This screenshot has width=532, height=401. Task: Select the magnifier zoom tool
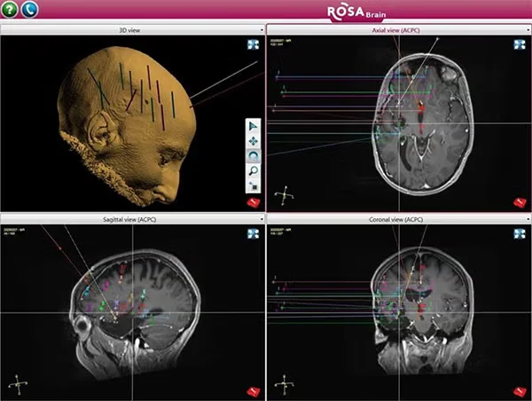(x=254, y=169)
